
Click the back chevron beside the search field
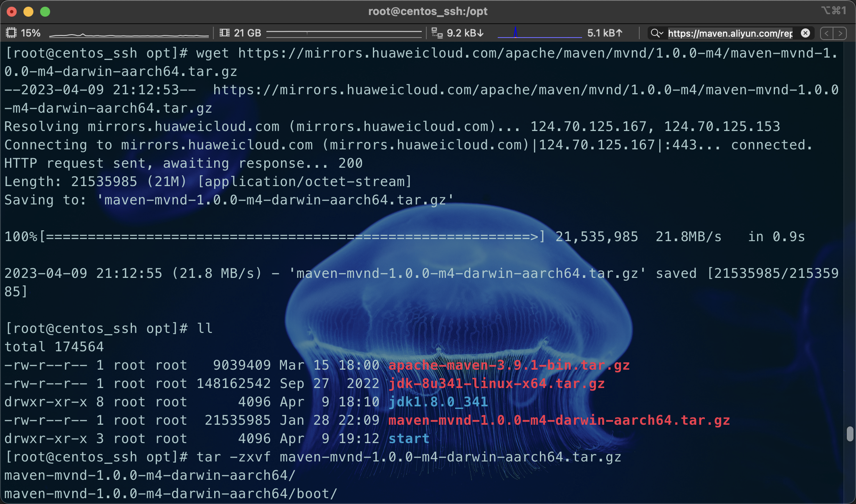pos(827,33)
